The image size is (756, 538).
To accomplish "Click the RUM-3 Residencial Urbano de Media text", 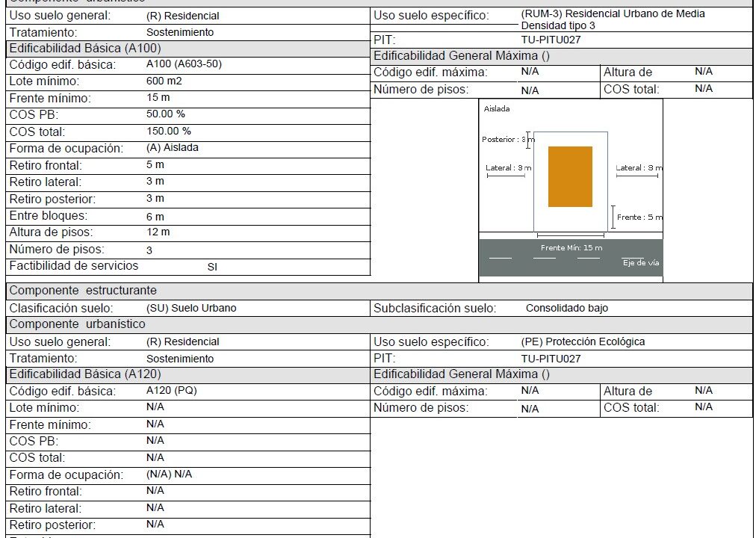I will [x=613, y=14].
